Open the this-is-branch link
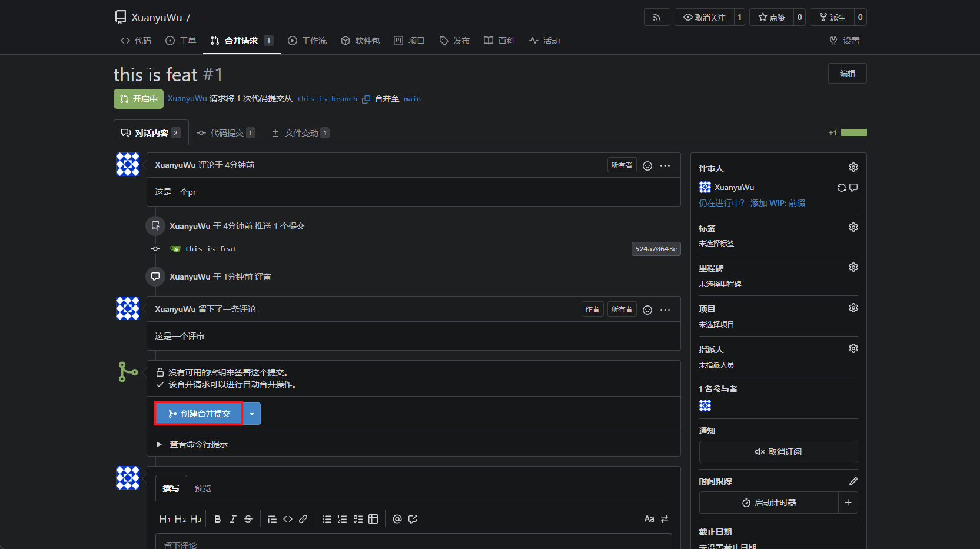The width and height of the screenshot is (980, 549). tap(327, 99)
